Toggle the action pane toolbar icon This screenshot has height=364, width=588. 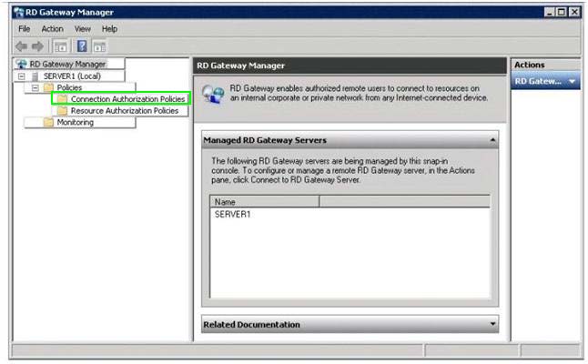click(99, 46)
